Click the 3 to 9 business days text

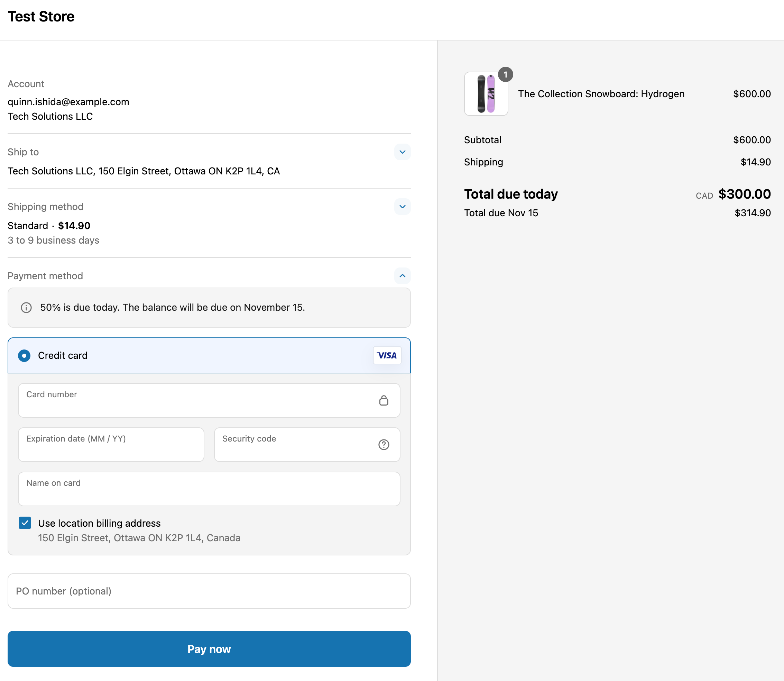53,240
